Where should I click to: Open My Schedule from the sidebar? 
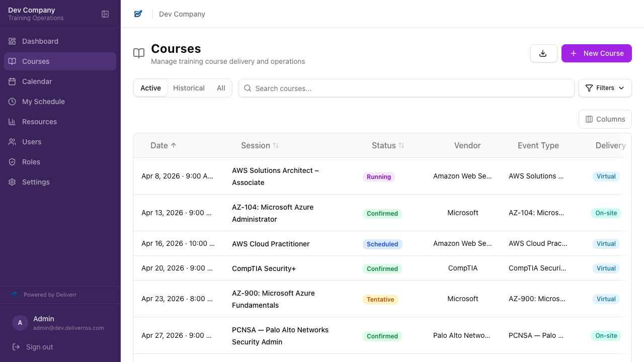[x=60, y=102]
